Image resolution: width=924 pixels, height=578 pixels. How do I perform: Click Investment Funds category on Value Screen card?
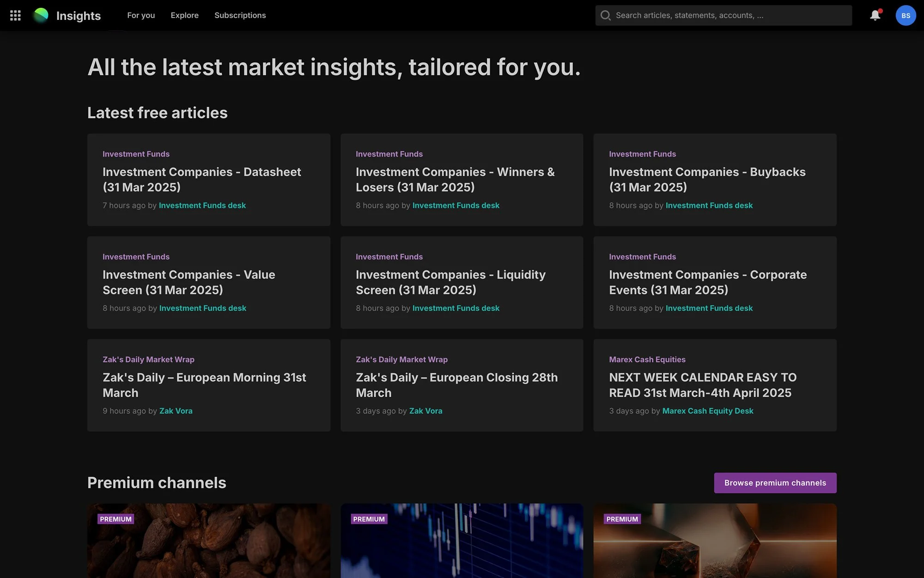point(136,257)
